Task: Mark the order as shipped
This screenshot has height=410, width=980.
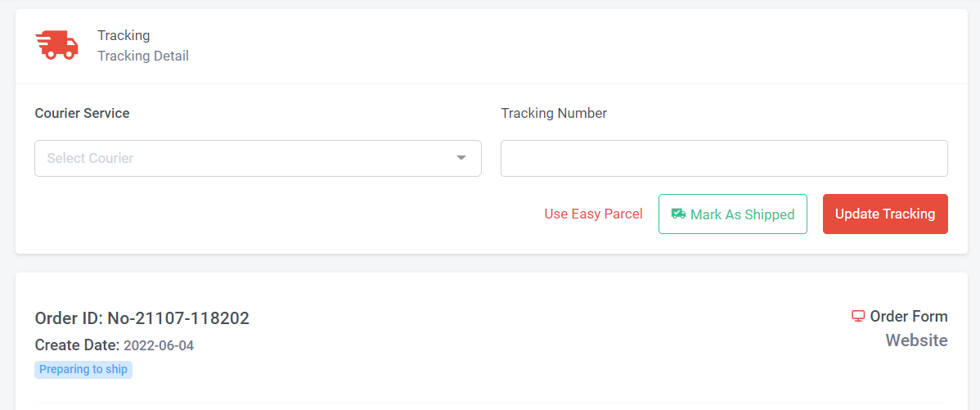Action: [x=732, y=214]
